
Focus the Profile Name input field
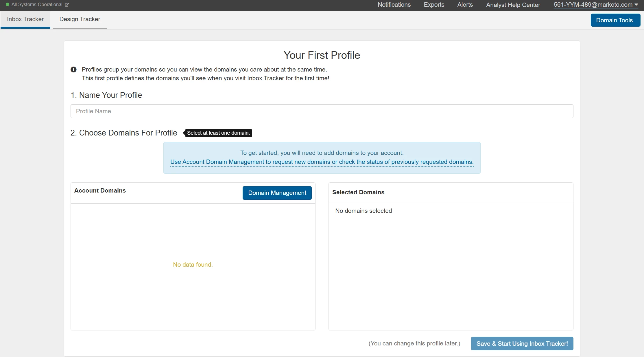tap(322, 111)
